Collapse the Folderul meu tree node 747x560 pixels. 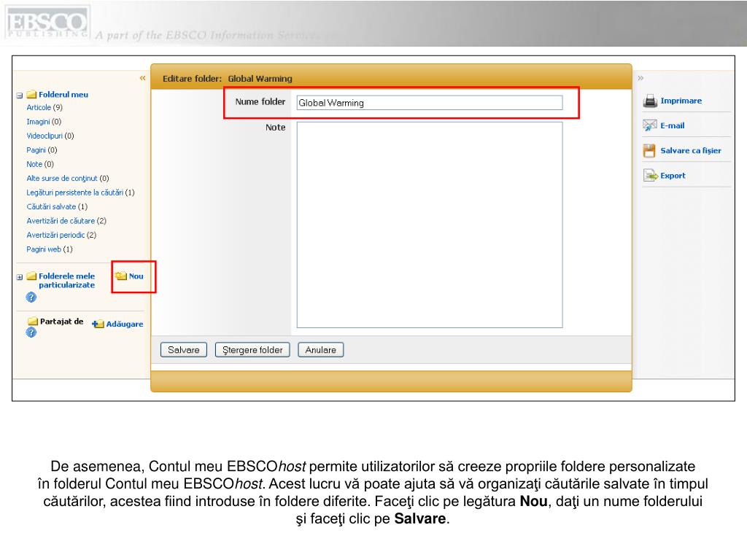click(x=20, y=96)
